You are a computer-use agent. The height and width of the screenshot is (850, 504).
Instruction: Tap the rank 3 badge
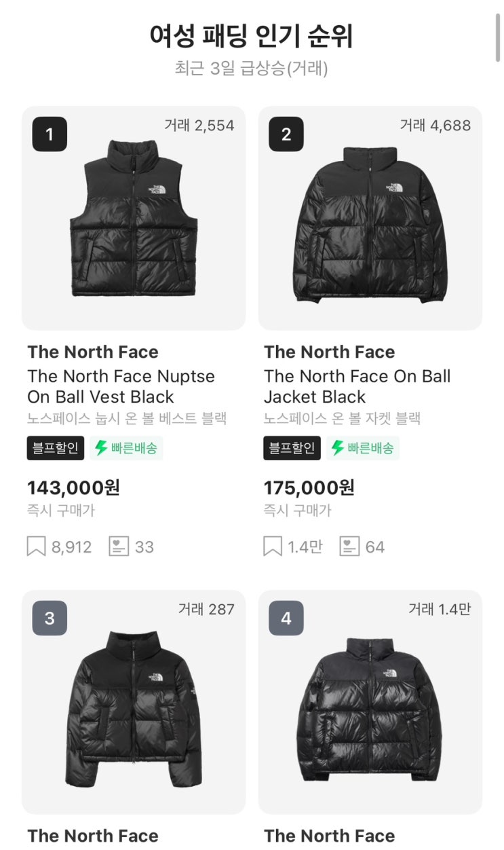[x=50, y=618]
